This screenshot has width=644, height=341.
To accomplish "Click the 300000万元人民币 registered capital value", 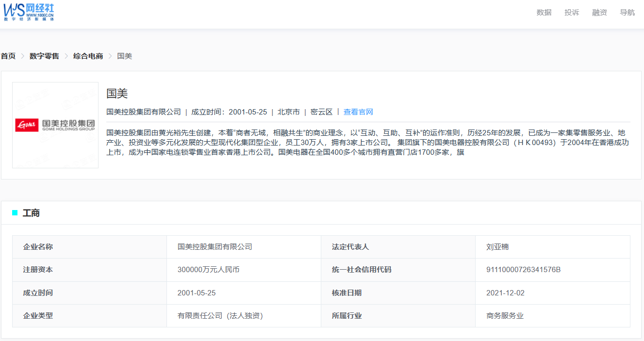I will click(208, 270).
